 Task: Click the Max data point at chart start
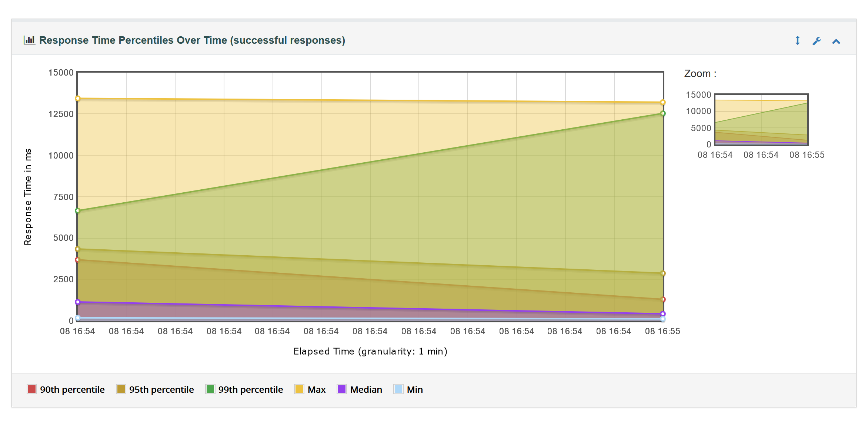tap(78, 99)
